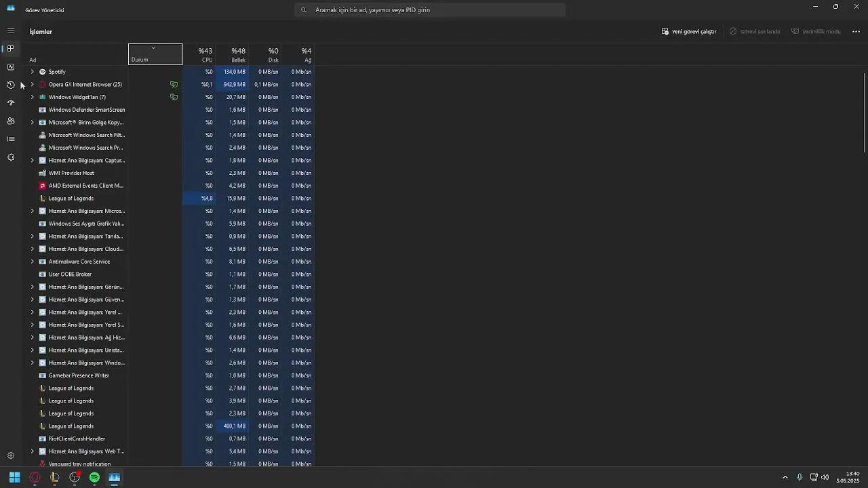Image resolution: width=868 pixels, height=488 pixels.
Task: Expand Opera GX Internet Browser (25) group
Action: tap(32, 85)
